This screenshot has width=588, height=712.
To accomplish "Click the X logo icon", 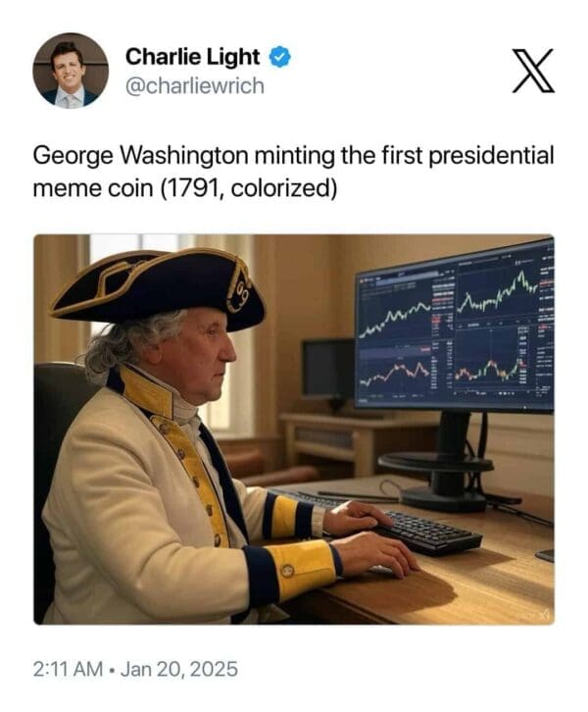I will [533, 71].
